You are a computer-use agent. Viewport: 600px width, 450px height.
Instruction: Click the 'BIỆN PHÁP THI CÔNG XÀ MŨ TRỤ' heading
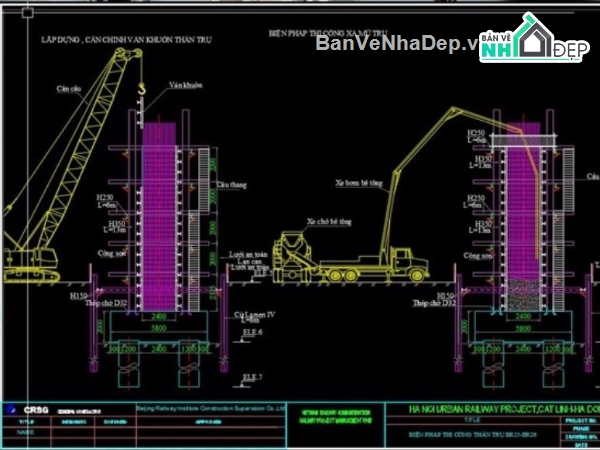pyautogui.click(x=328, y=33)
